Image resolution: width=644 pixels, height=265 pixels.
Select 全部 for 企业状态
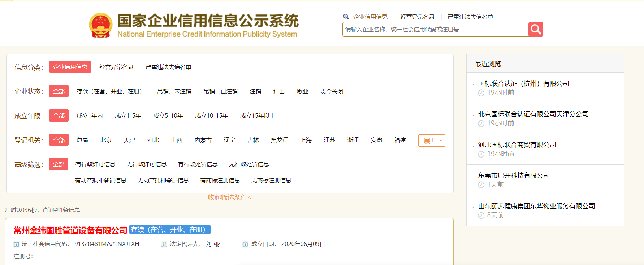pos(59,91)
